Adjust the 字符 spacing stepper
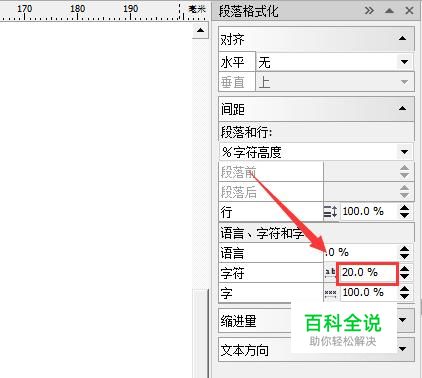 (x=404, y=272)
